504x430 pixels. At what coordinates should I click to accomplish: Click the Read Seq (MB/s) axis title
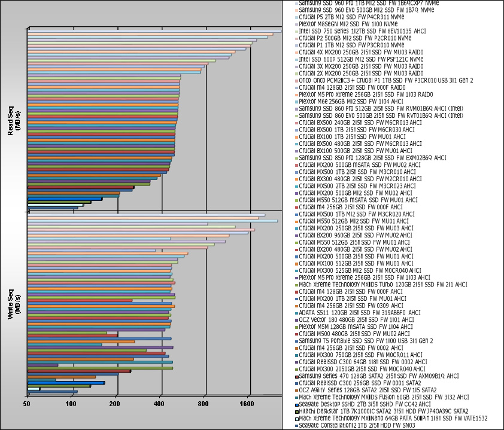(x=14, y=120)
